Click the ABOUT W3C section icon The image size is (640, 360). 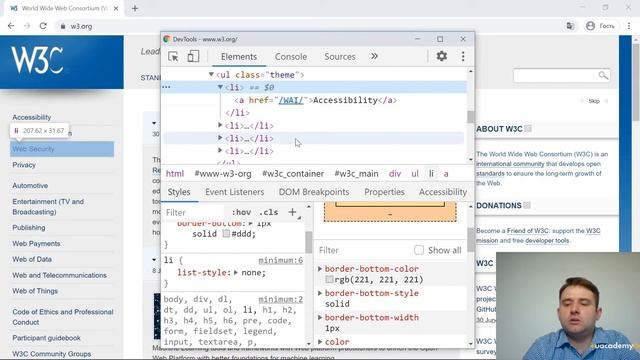(528, 129)
